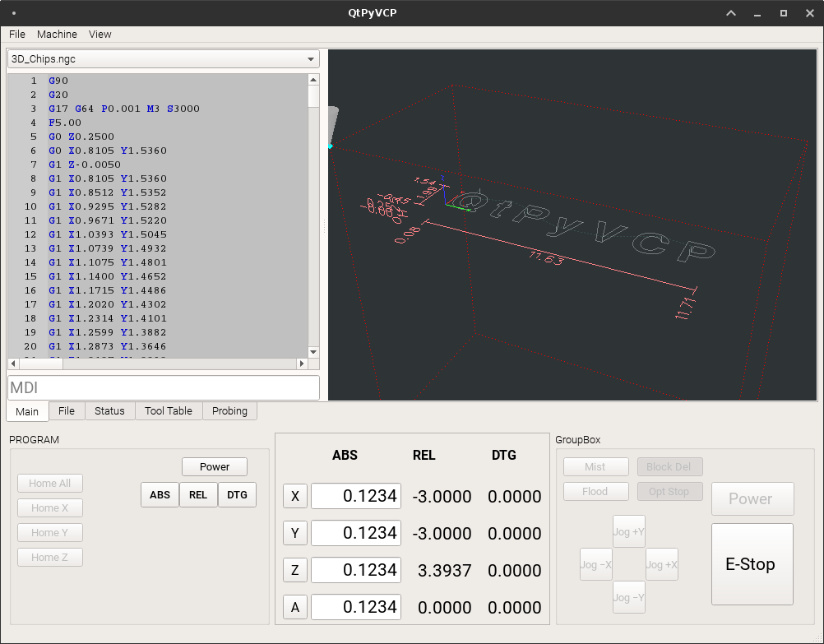Click the Z axis button in DRO

click(x=294, y=571)
